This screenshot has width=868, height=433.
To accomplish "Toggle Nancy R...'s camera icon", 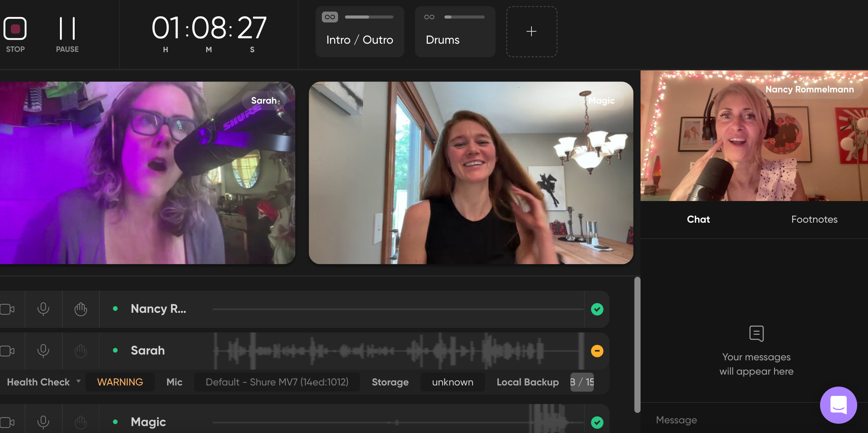I will (7, 309).
